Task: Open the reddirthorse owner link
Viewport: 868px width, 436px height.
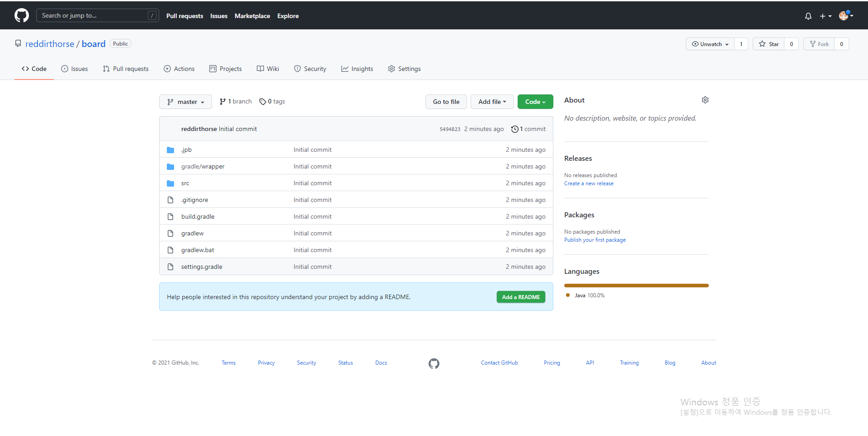Action: (x=50, y=44)
